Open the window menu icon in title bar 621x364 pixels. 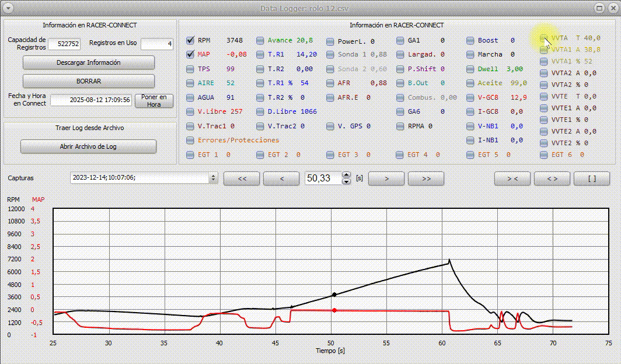pyautogui.click(x=8, y=8)
